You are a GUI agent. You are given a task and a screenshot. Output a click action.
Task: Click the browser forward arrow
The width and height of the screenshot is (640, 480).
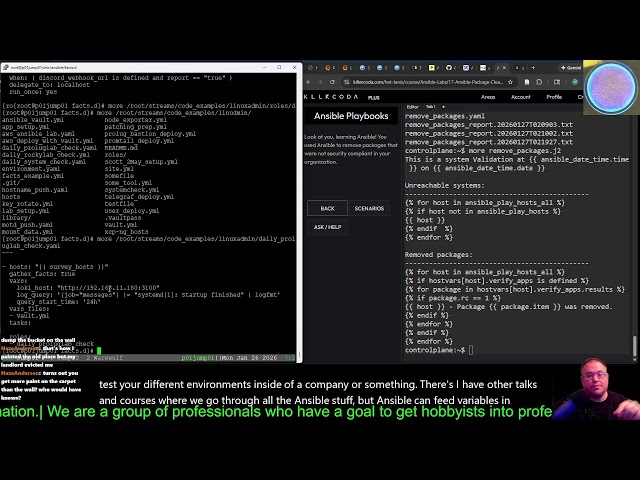tap(320, 82)
